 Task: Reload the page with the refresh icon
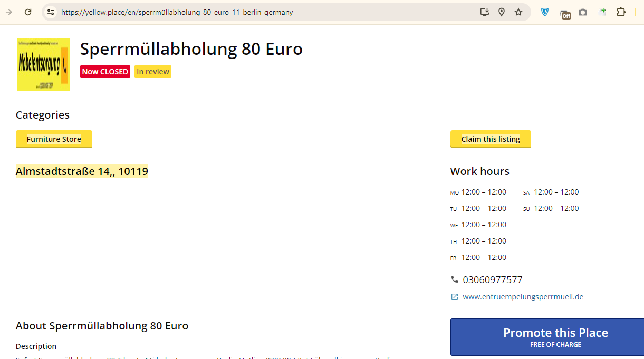(x=28, y=12)
